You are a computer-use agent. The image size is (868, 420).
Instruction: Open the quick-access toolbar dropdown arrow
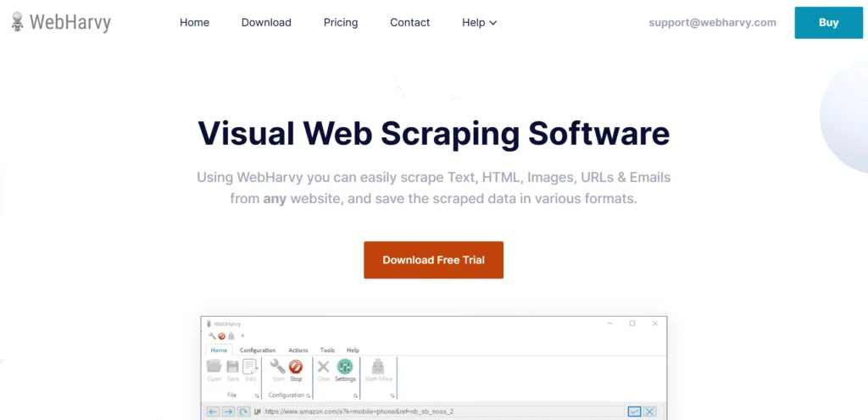click(x=242, y=335)
